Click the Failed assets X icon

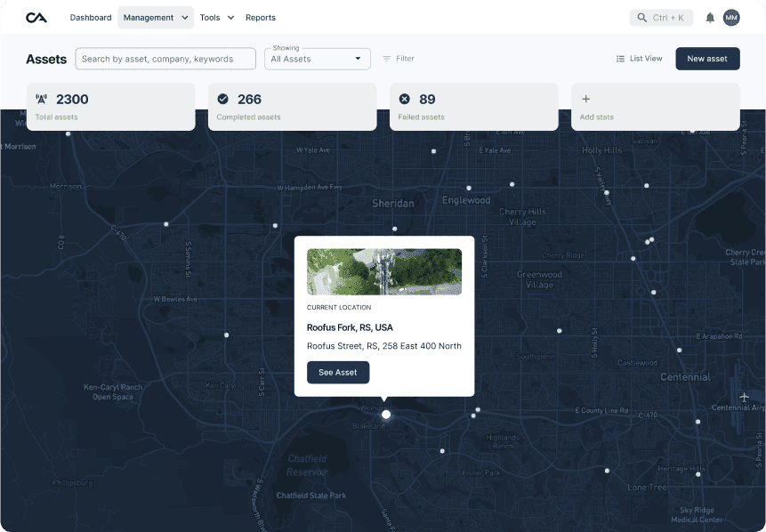pyautogui.click(x=405, y=99)
